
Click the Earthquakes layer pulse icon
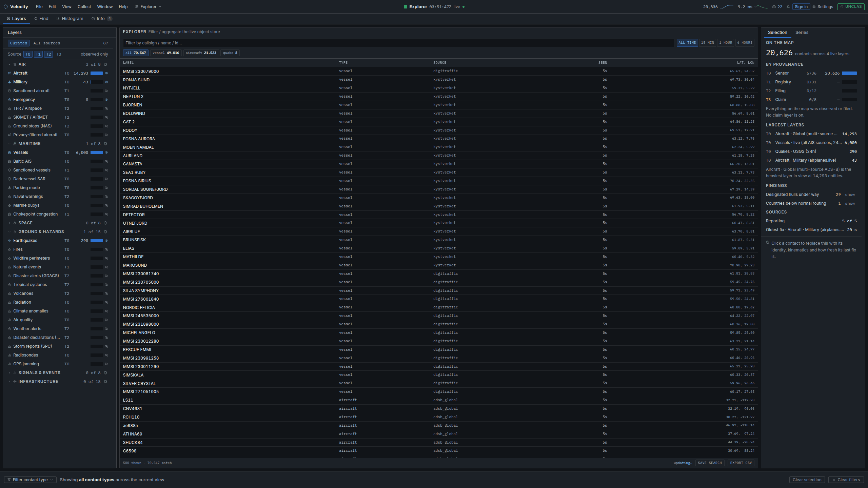pos(9,241)
